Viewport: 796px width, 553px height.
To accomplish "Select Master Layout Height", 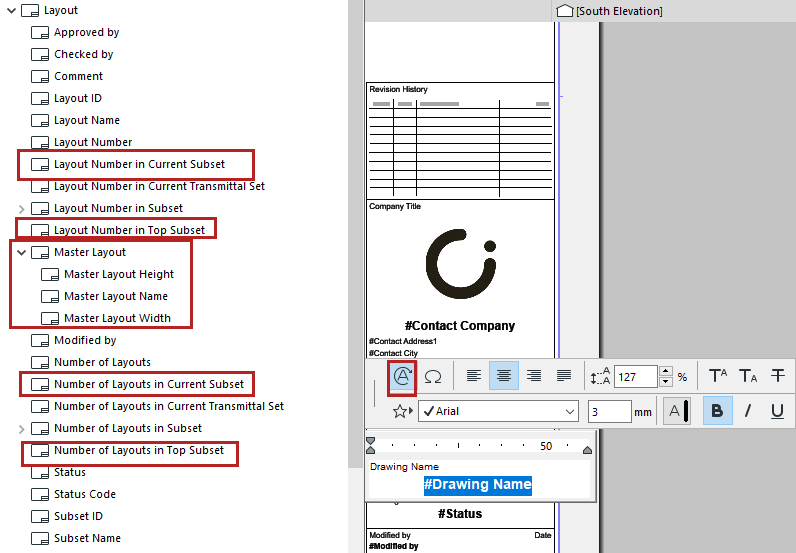I will (x=119, y=274).
